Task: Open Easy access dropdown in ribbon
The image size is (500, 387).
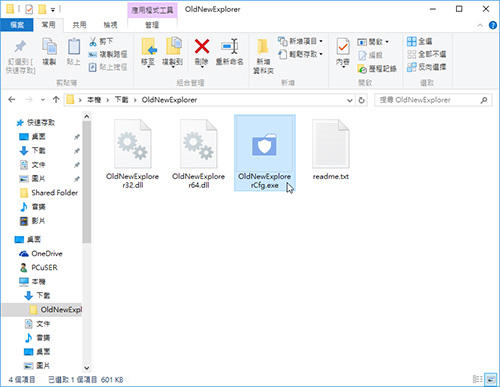Action: pos(300,54)
